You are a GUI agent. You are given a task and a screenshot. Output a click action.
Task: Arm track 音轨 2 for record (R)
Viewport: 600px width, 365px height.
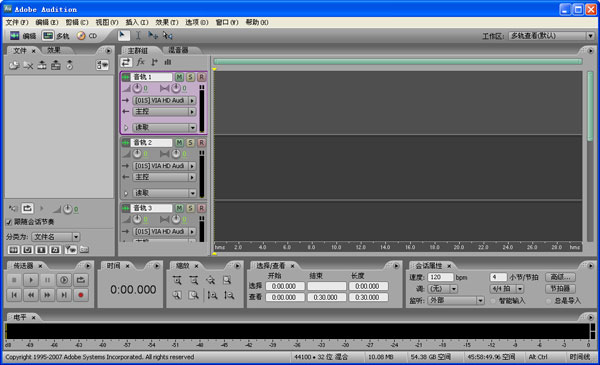click(x=201, y=143)
